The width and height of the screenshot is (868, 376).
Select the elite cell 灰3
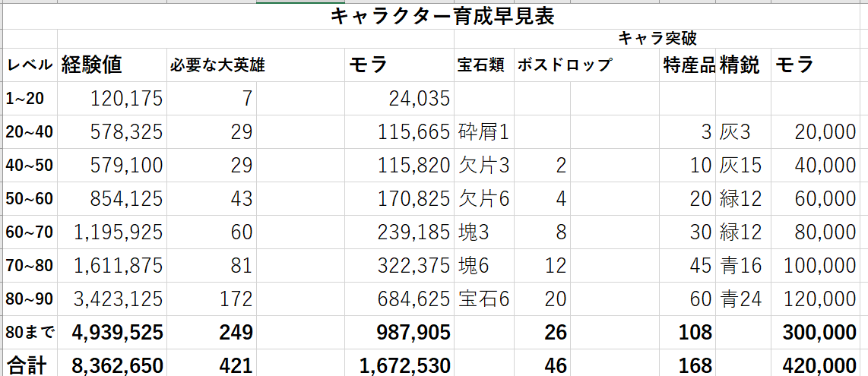click(743, 131)
